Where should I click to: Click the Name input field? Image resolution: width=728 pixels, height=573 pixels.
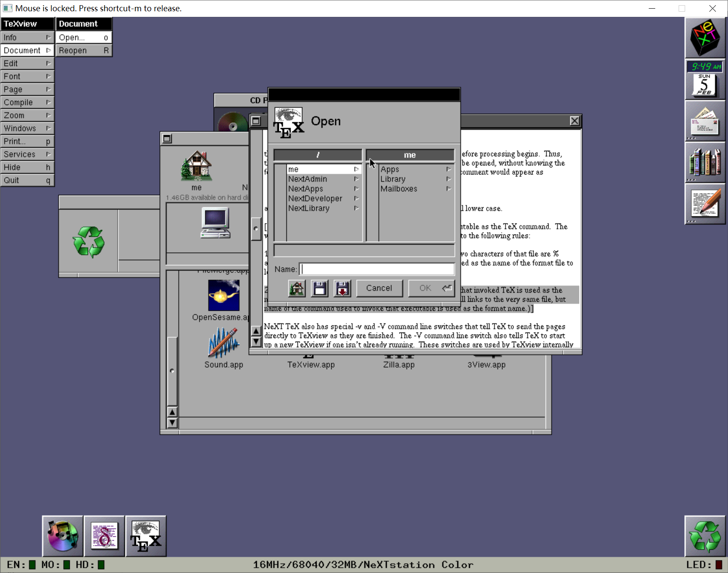pos(377,269)
